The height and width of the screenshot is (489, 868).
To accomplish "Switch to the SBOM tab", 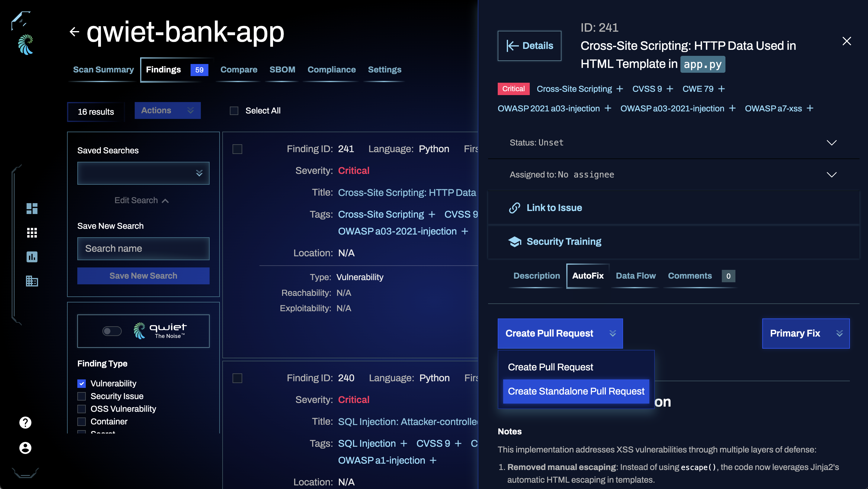I will [x=282, y=70].
